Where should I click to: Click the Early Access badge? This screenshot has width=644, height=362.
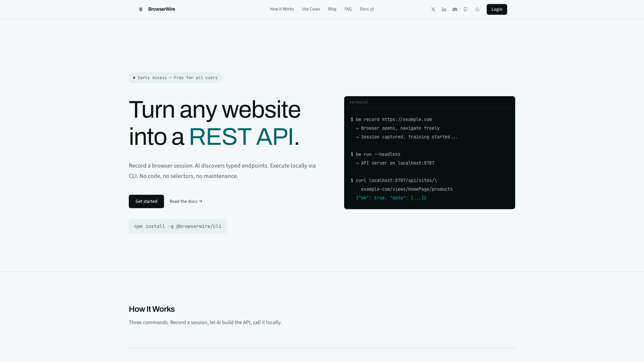tap(175, 78)
